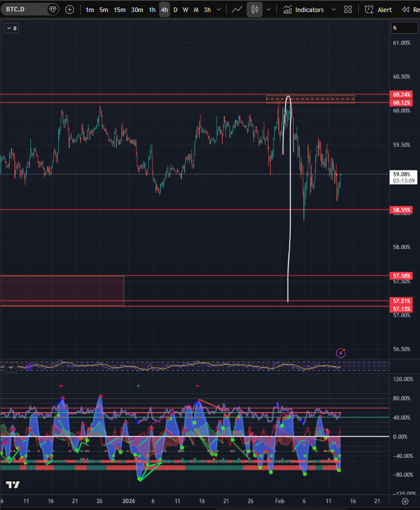
Task: Select the 57.13% horizontal line label
Action: click(401, 309)
